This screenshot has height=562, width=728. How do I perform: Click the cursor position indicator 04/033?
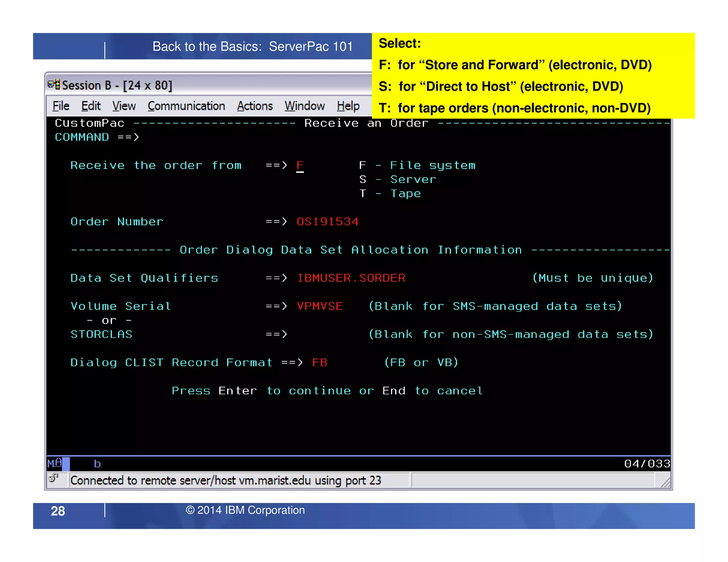pos(647,464)
